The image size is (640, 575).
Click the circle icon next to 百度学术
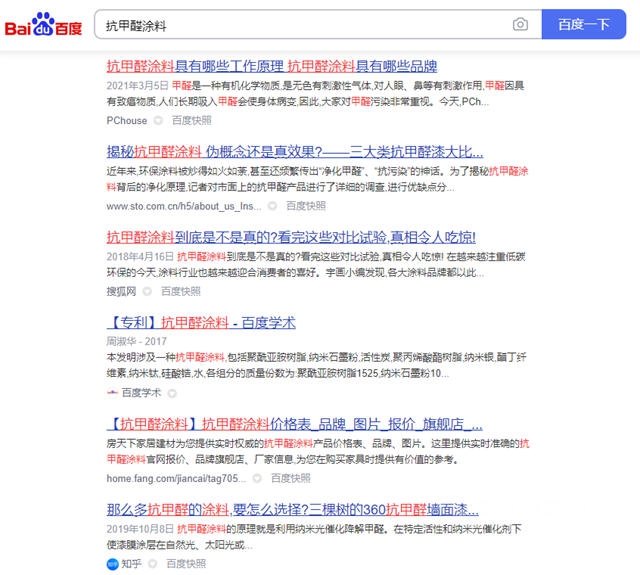[x=172, y=393]
